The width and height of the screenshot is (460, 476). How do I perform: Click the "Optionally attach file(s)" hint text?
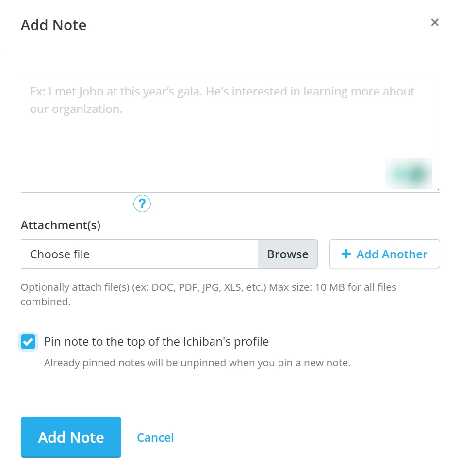209,294
